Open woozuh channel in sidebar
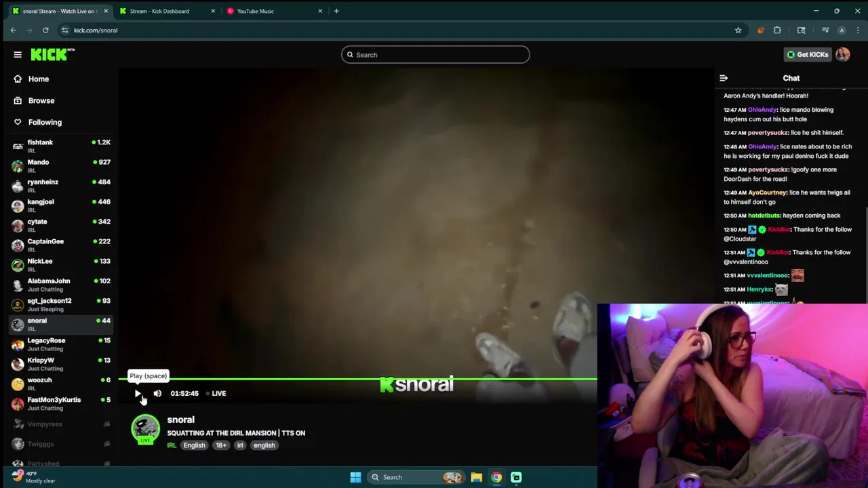 61,384
